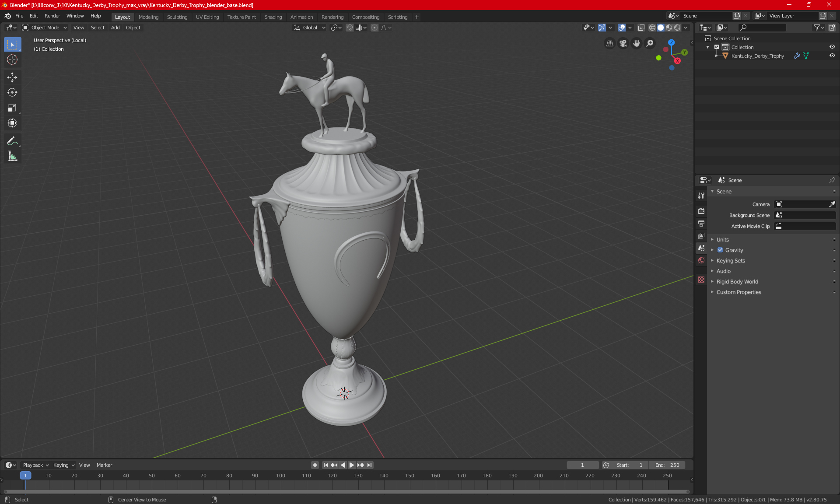Click the End frame field
Screen dimensions: 840x504
tap(667, 465)
